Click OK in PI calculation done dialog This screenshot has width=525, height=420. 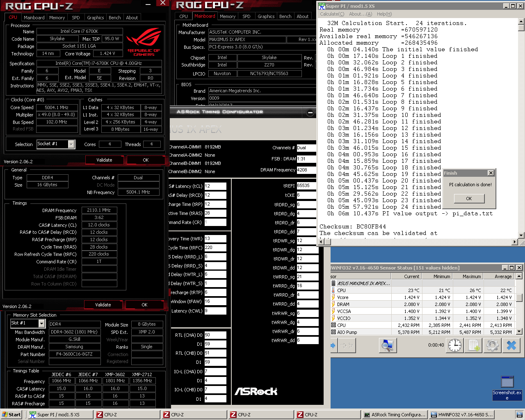point(469,199)
